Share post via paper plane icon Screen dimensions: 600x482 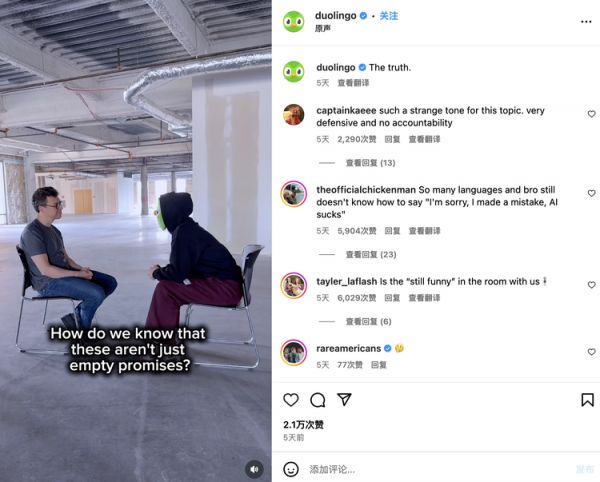point(344,399)
